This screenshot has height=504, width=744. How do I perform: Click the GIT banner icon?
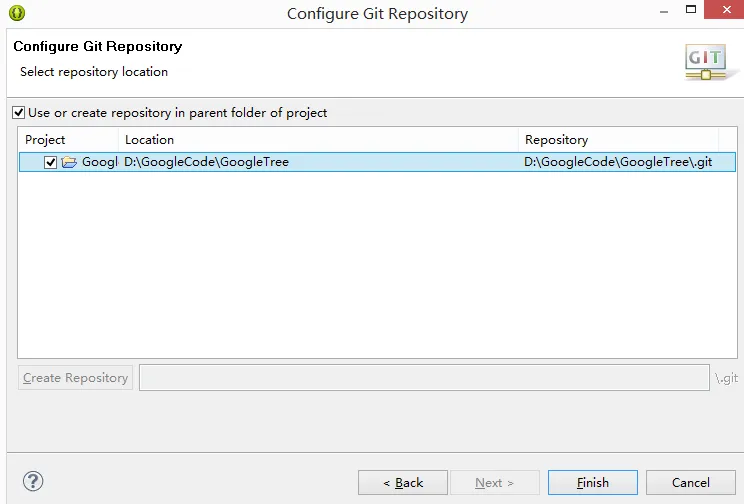[x=705, y=61]
